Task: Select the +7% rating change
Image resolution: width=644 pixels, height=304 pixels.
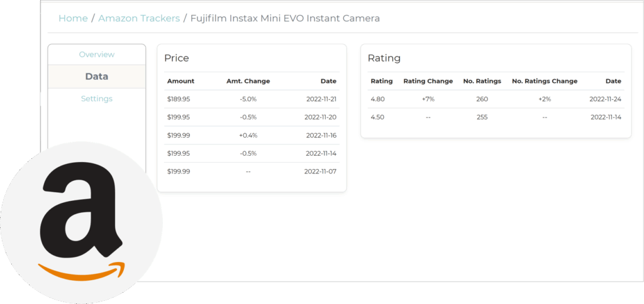Action: (x=428, y=99)
